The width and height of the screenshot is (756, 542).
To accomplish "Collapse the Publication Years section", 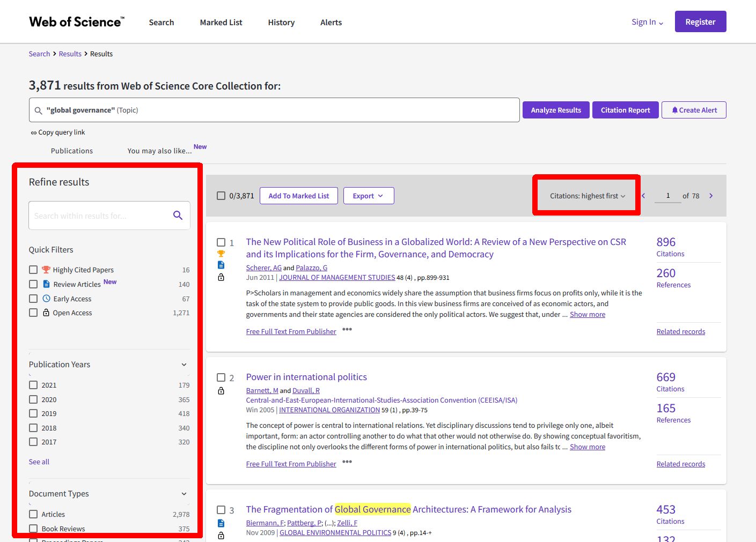I will (x=184, y=365).
